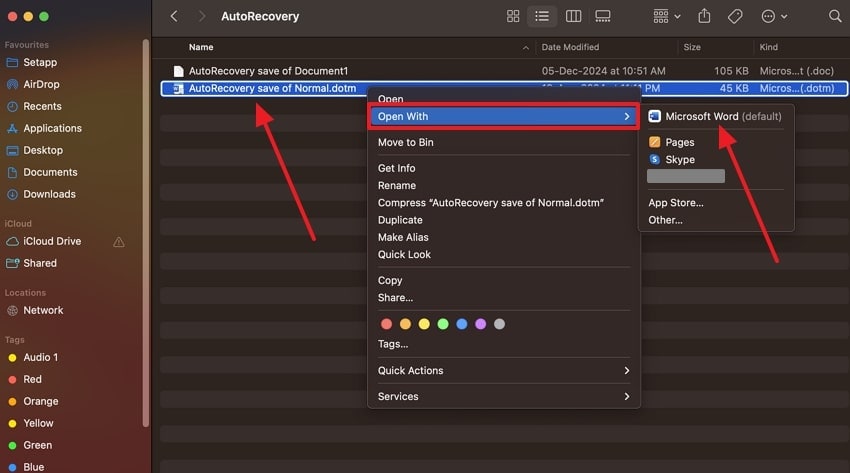The width and height of the screenshot is (850, 473).
Task: Click the iCloud Drive warning icon
Action: pyautogui.click(x=119, y=242)
